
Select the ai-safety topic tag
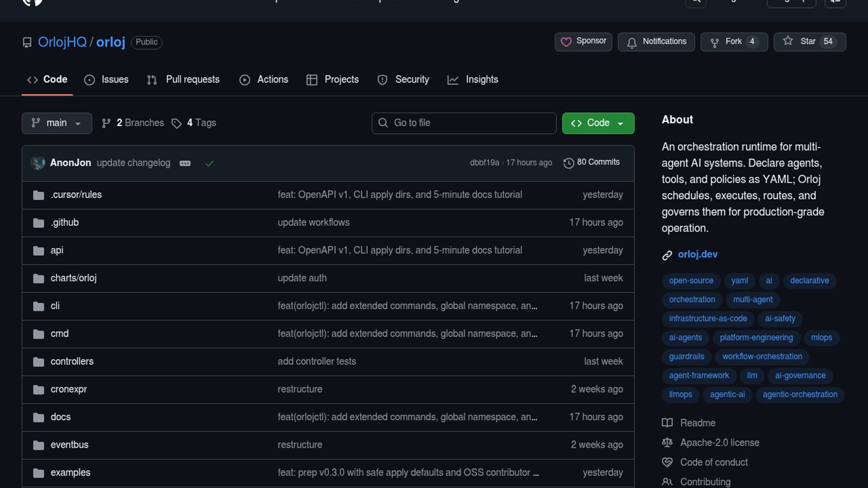click(x=779, y=319)
